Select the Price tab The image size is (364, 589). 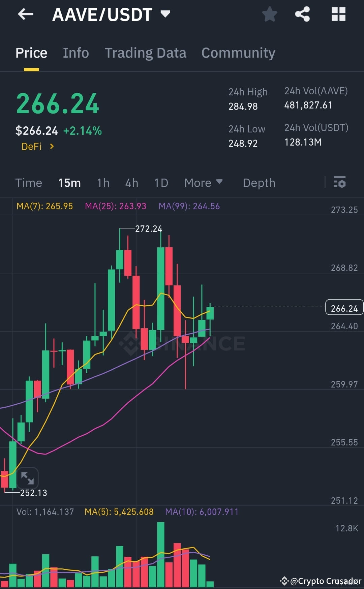click(x=31, y=53)
